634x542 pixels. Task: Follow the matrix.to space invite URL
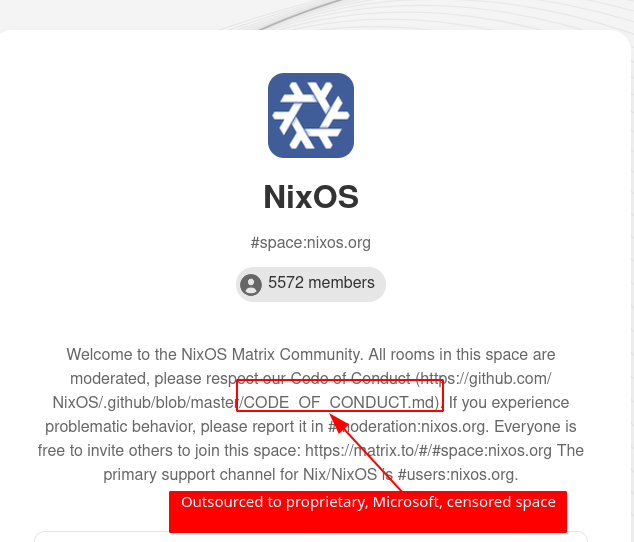pyautogui.click(x=428, y=450)
